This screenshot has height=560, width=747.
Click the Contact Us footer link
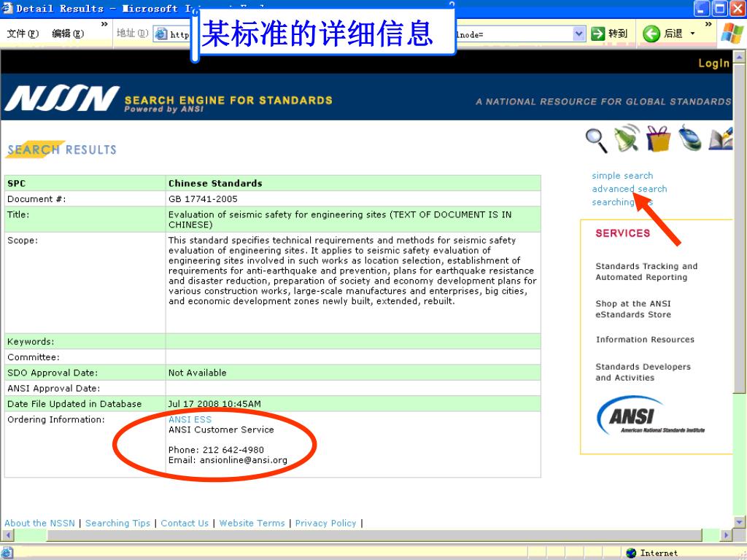coord(185,523)
